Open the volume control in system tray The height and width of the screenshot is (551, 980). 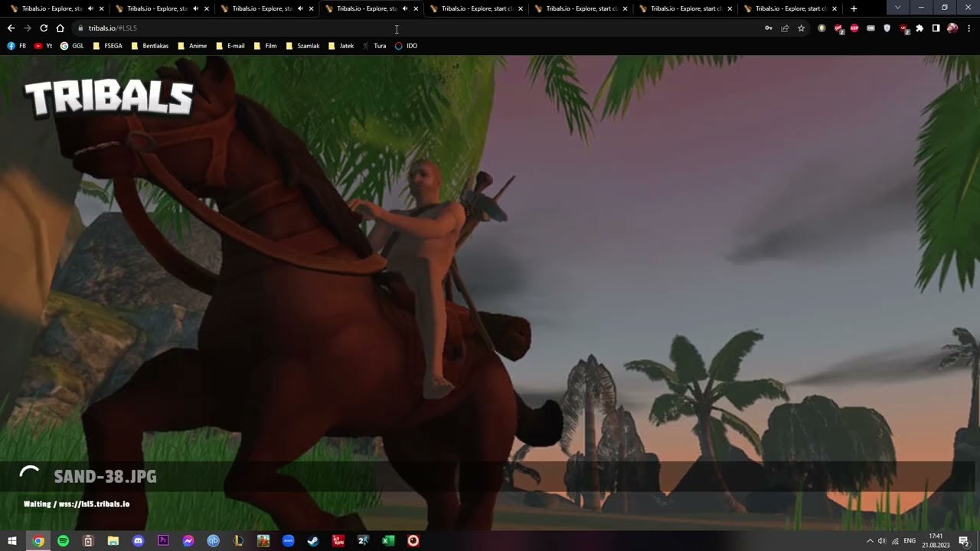[x=882, y=541]
